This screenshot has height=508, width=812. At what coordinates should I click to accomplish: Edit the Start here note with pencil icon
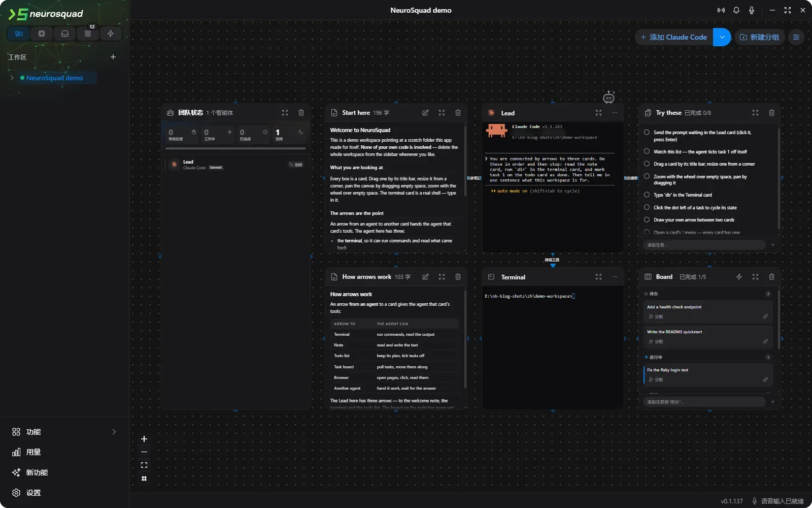425,113
